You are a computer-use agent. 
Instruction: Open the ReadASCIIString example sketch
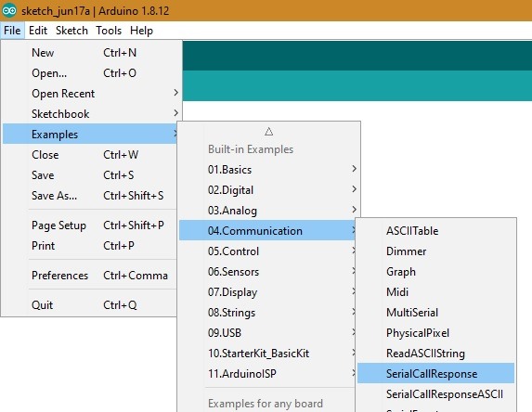point(436,353)
